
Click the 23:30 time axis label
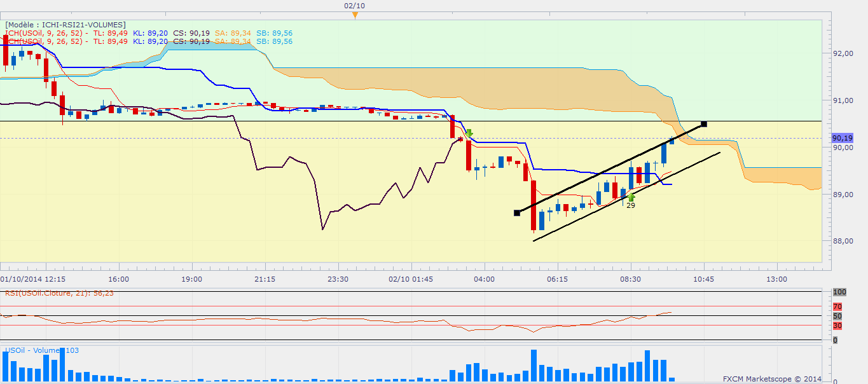(x=338, y=279)
